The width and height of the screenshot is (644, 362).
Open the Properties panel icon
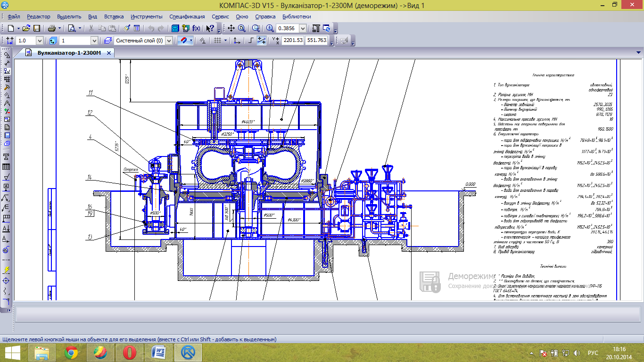(x=136, y=28)
